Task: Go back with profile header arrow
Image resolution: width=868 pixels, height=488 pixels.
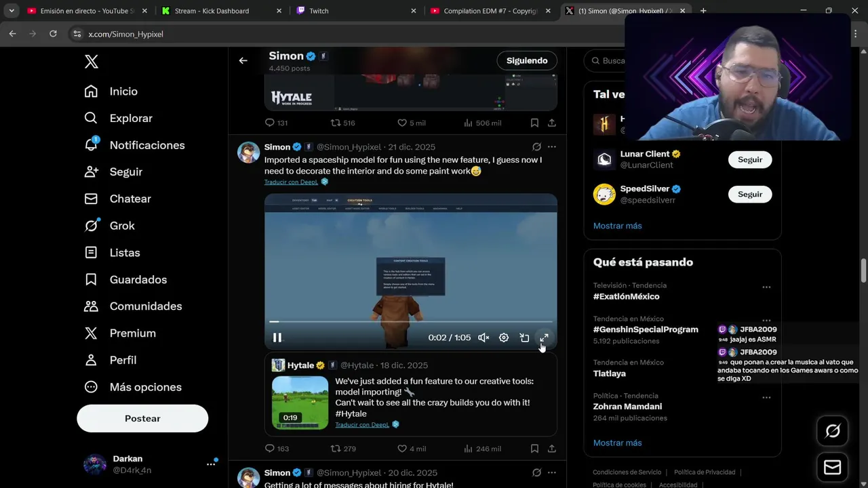Action: 243,60
